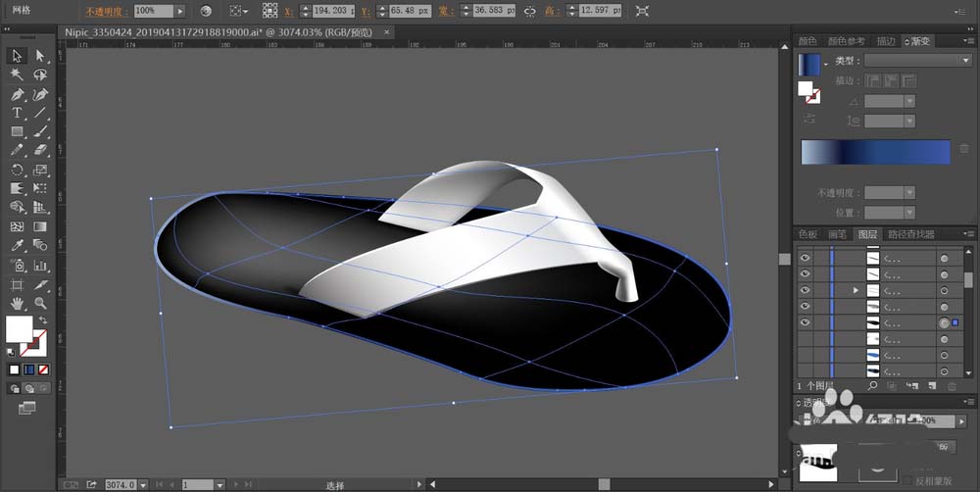Hide the topmost layer item via eye icon
Screen dimensions: 980x492
click(x=806, y=258)
